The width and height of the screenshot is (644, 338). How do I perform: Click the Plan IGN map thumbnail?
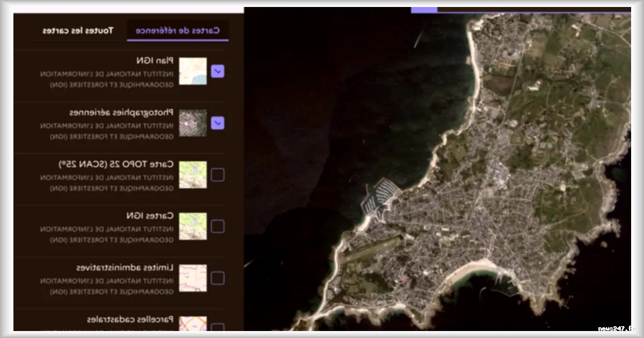pyautogui.click(x=193, y=71)
